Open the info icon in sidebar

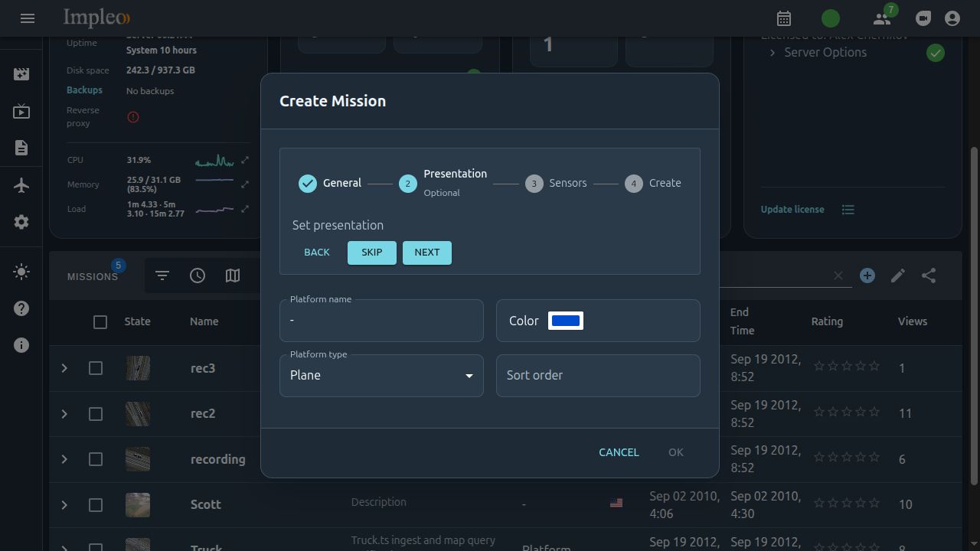coord(21,345)
